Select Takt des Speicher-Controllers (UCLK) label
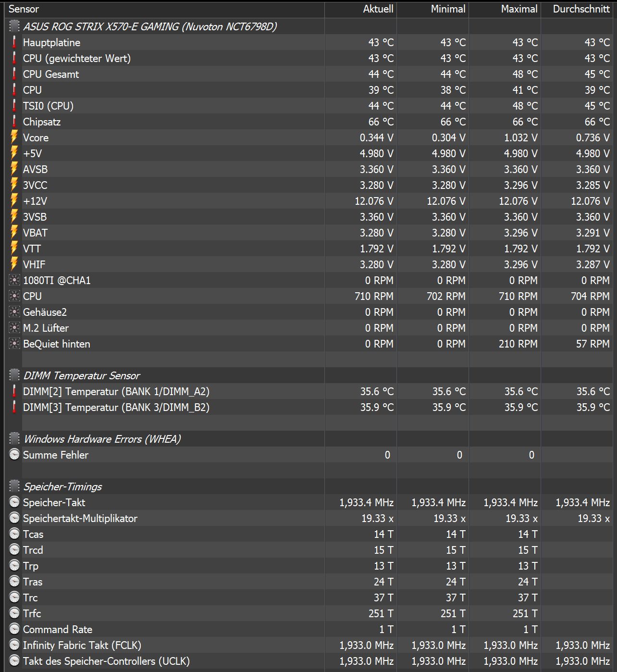 pyautogui.click(x=107, y=661)
